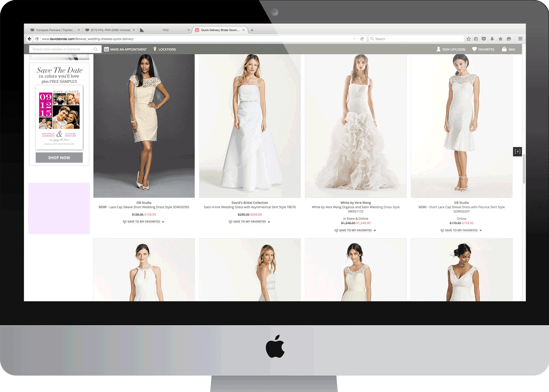Open the browser hamburger menu
This screenshot has height=392, width=549.
pyautogui.click(x=520, y=39)
